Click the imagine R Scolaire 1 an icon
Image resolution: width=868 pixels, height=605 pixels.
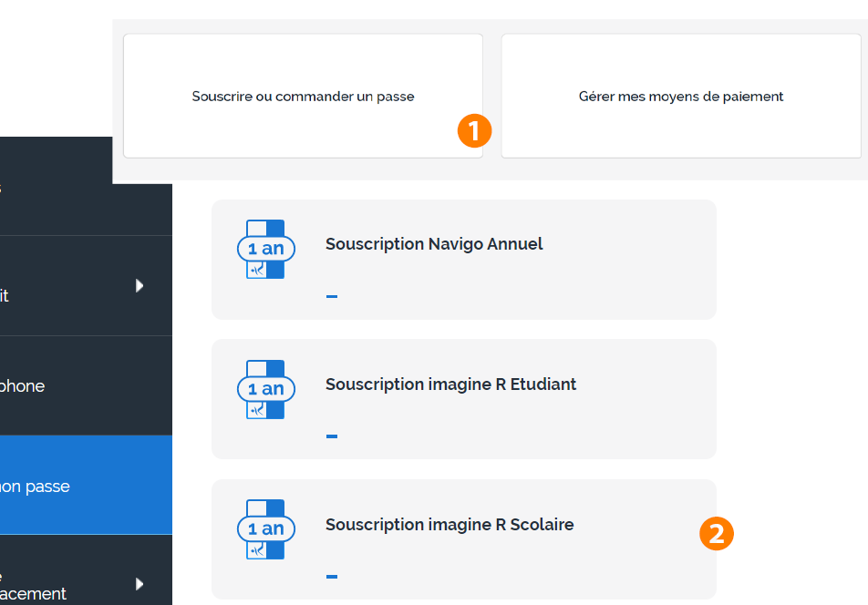[265, 529]
